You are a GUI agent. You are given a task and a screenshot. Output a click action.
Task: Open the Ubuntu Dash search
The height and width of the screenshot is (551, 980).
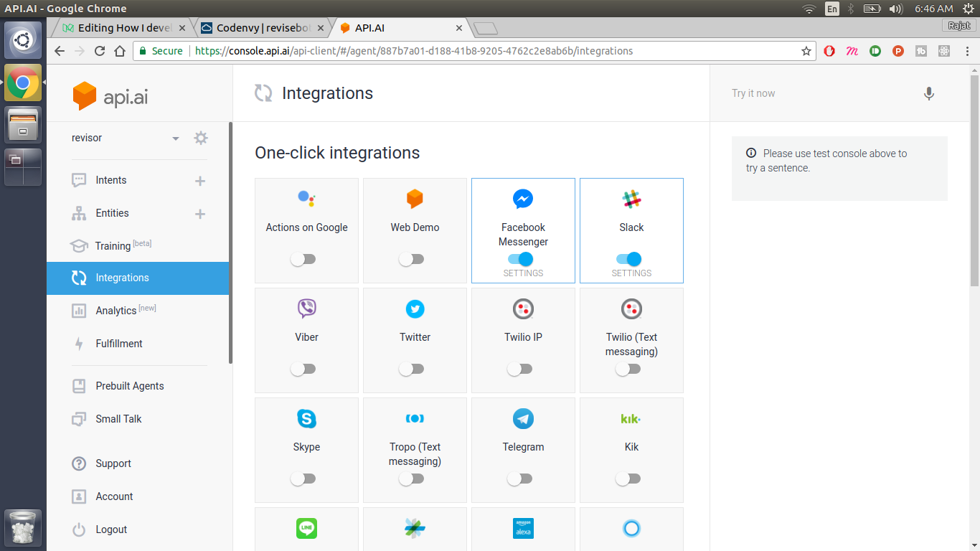[x=23, y=40]
